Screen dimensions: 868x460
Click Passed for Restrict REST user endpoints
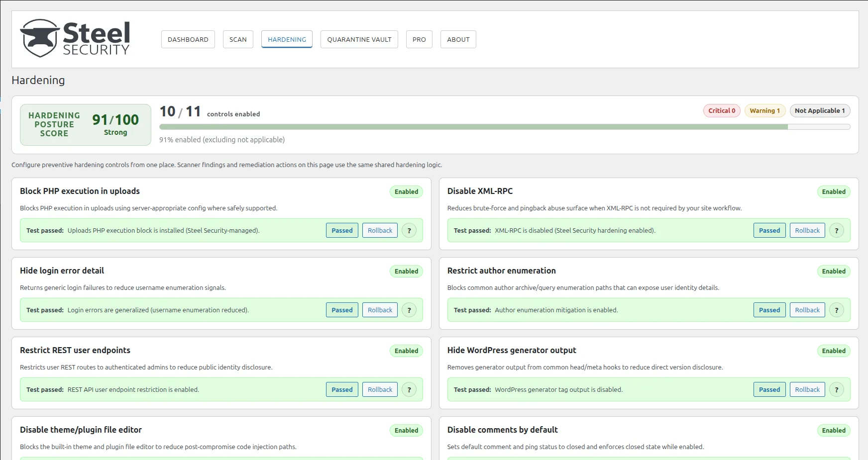[342, 389]
